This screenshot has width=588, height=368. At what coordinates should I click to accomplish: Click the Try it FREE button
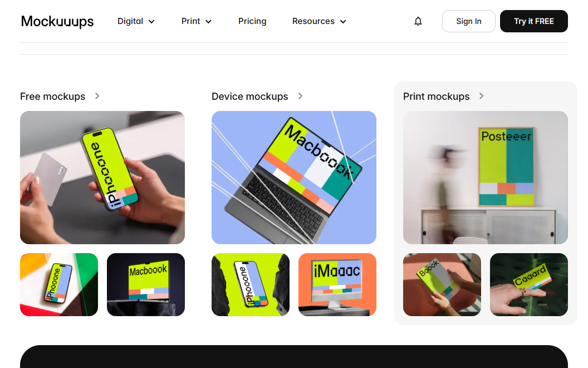534,21
